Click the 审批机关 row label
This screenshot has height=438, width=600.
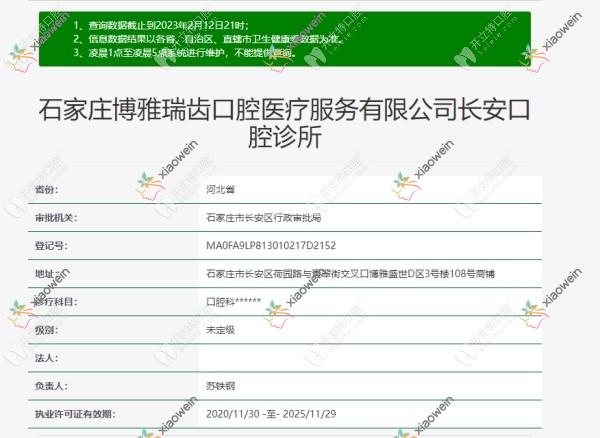[56, 216]
